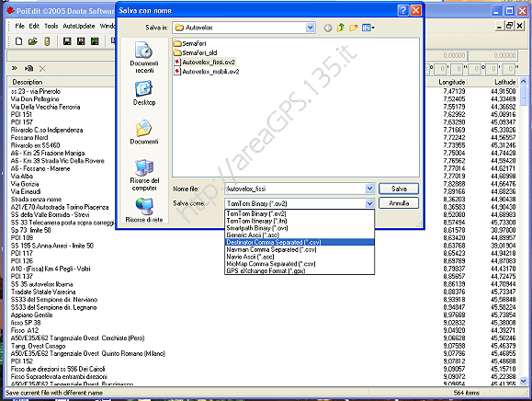This screenshot has width=532, height=401.
Task: Create a new folder icon in dialog
Action: click(x=354, y=28)
